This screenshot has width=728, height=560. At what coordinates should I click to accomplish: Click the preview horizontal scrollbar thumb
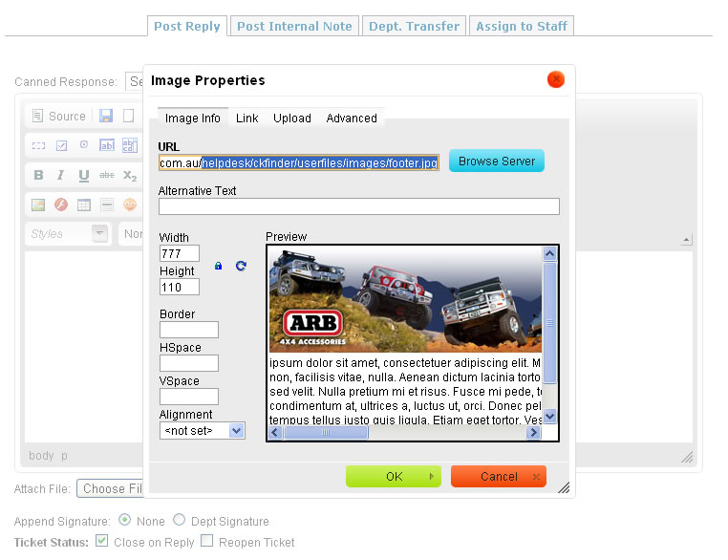tap(326, 433)
